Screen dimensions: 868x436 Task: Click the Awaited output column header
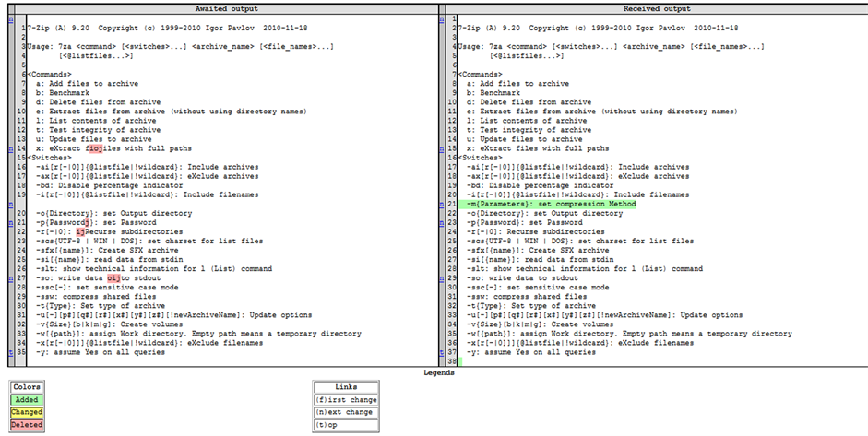(x=219, y=8)
